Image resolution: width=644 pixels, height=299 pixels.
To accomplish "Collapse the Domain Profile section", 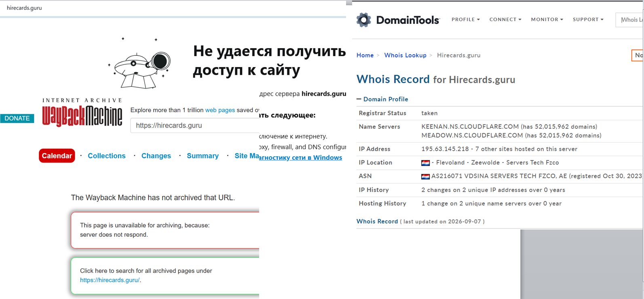I will (382, 99).
